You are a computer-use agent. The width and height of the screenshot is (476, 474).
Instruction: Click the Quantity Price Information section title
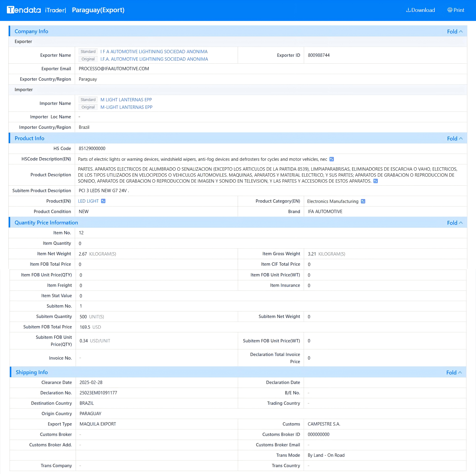tap(46, 223)
